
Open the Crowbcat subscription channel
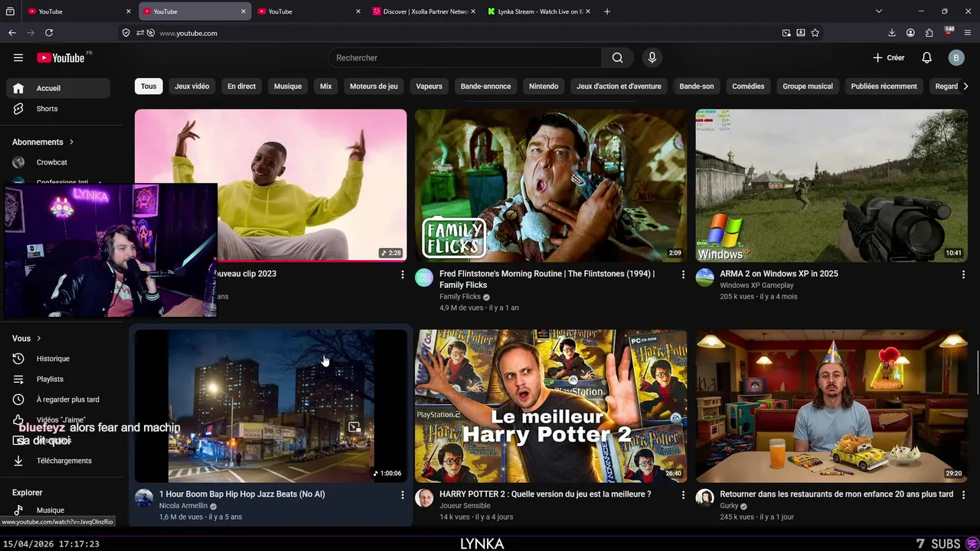(x=58, y=162)
